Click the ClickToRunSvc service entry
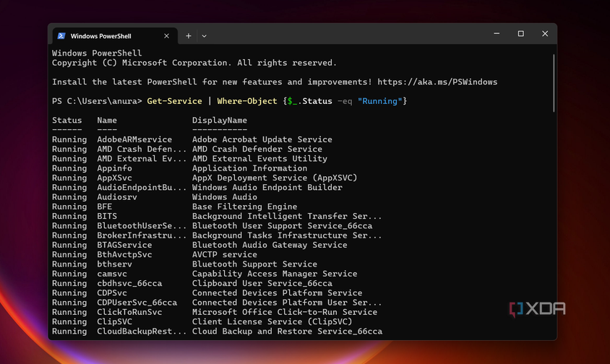This screenshot has height=364, width=610. (129, 312)
